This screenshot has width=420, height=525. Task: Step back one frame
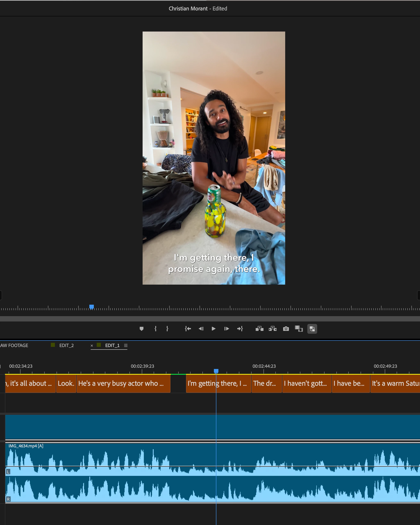[x=201, y=329]
